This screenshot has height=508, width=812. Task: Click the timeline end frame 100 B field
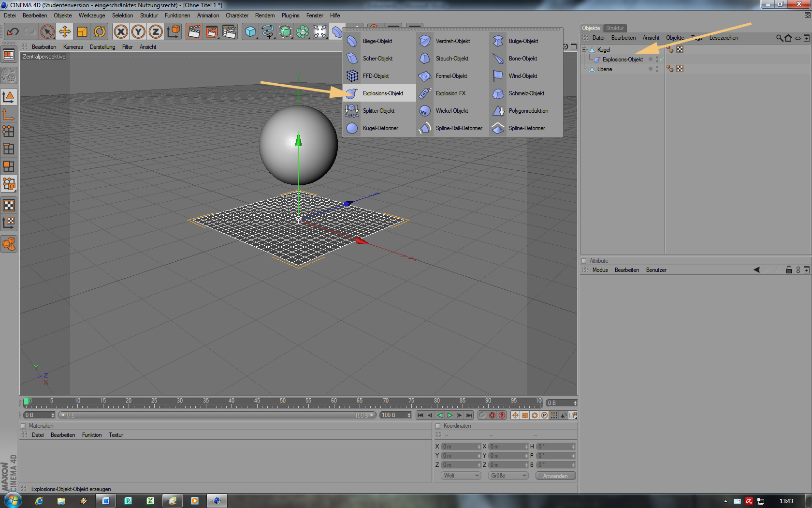395,415
